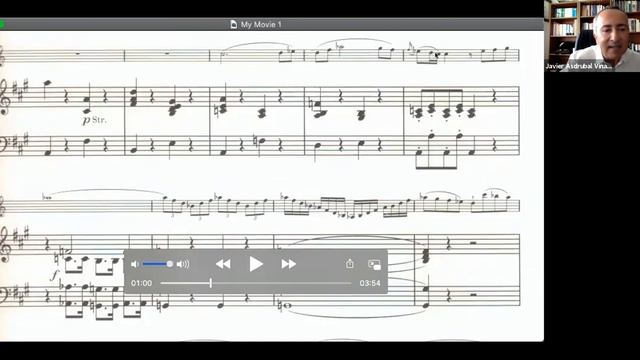Open the share menu icon
The height and width of the screenshot is (360, 640).
pos(350,264)
